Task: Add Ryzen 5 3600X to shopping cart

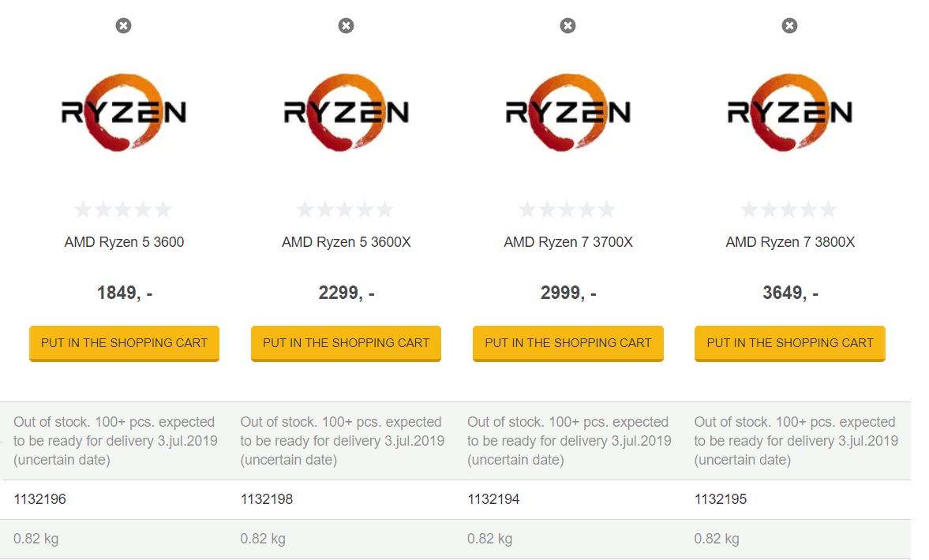Action: [346, 343]
